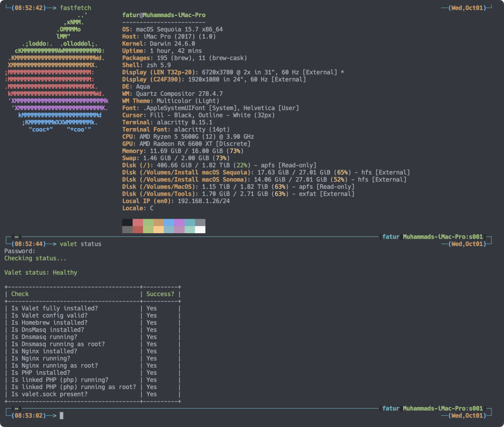Click 'Yes' in the valet.sock present row
The height and width of the screenshot is (427, 504).
(x=151, y=394)
